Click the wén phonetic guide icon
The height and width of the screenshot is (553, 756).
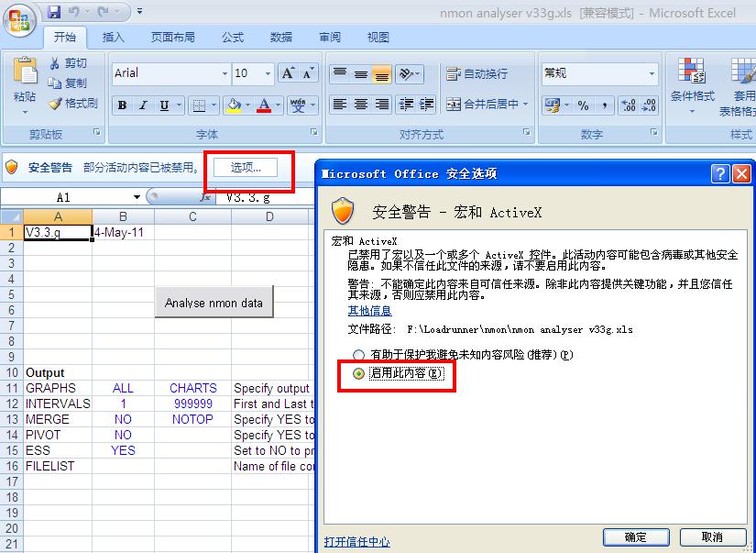coord(298,105)
